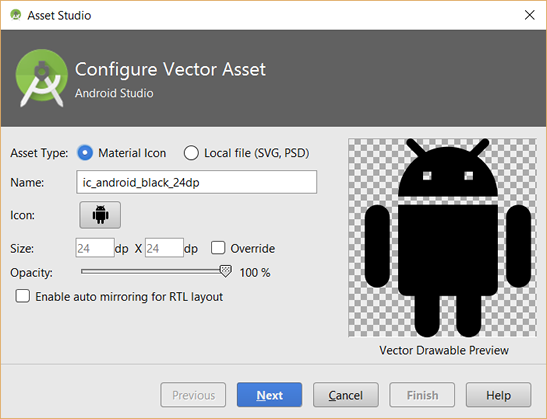547x419 pixels.
Task: Click the Configure Vector Asset heading
Action: click(170, 69)
